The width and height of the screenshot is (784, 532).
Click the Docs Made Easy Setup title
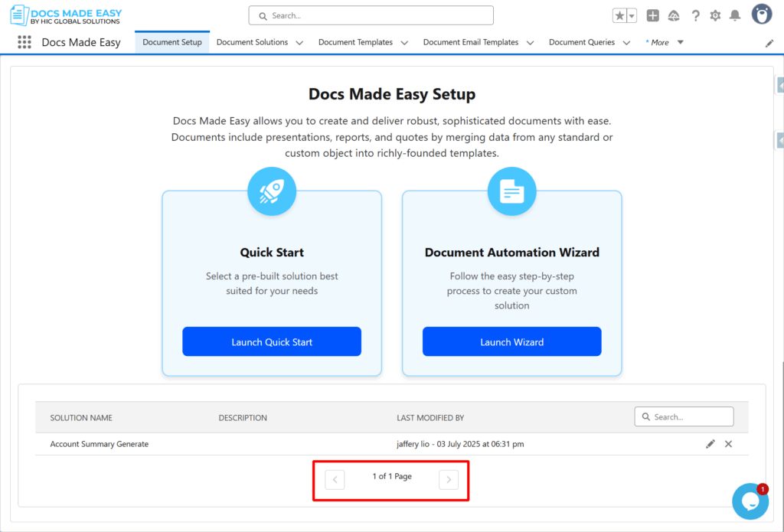tap(391, 94)
